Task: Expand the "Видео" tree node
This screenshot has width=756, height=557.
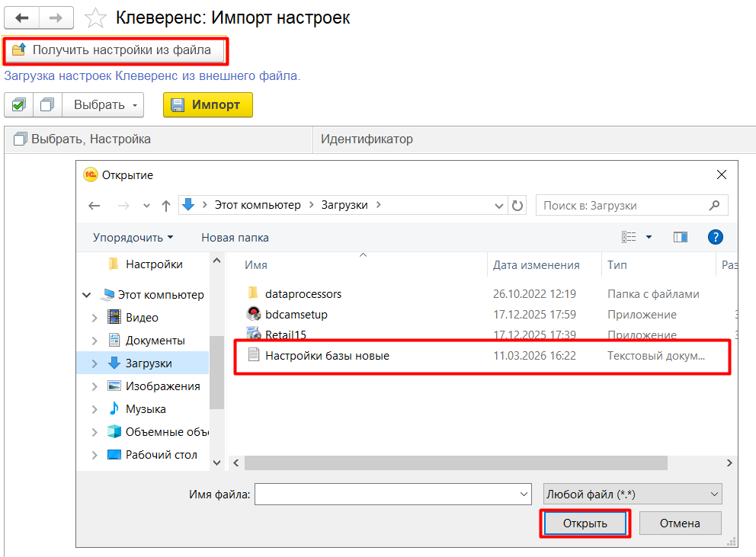Action: click(x=94, y=318)
